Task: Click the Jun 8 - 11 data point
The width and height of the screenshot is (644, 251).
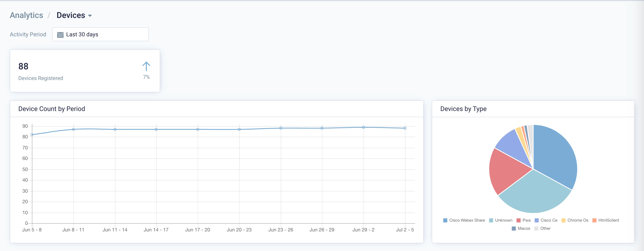Action: click(x=74, y=130)
